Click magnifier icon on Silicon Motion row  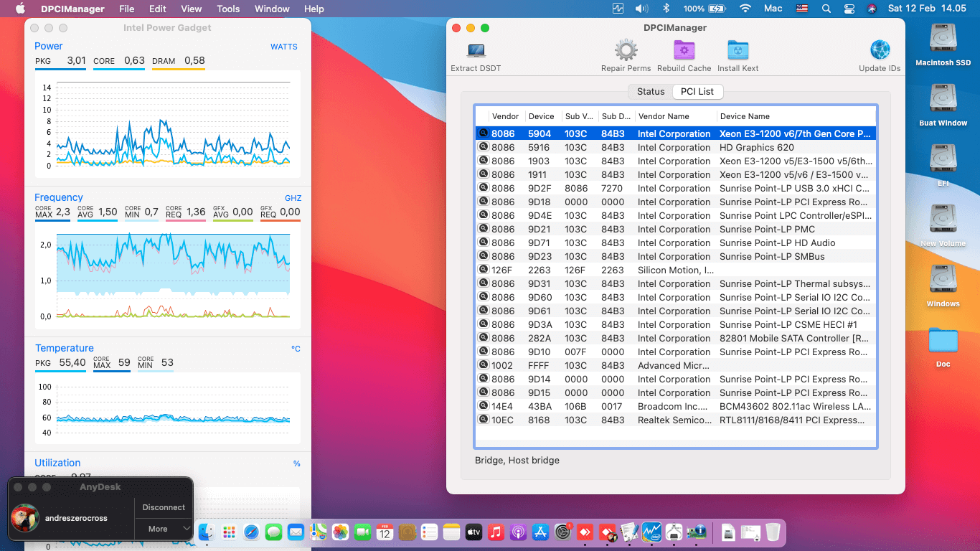click(484, 270)
